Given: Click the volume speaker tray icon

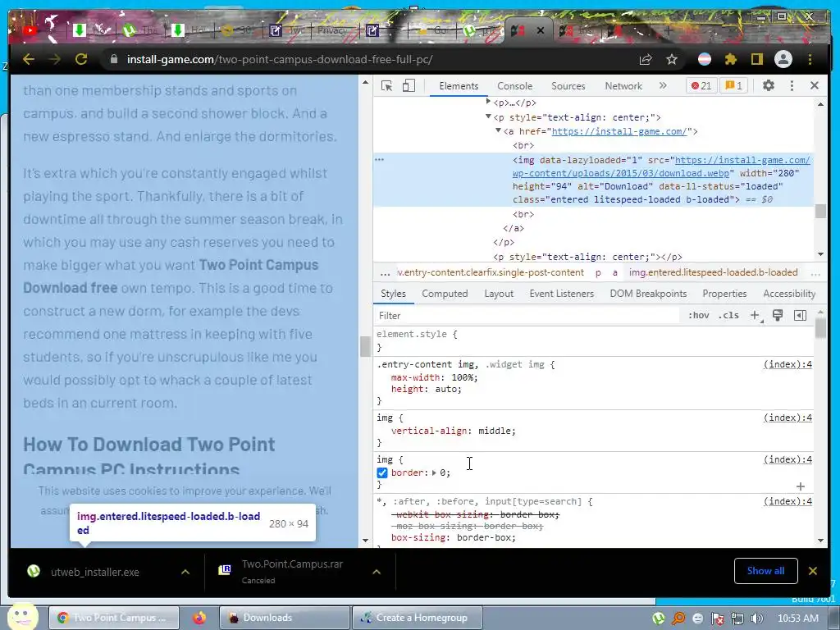Looking at the screenshot, I should pos(757,619).
